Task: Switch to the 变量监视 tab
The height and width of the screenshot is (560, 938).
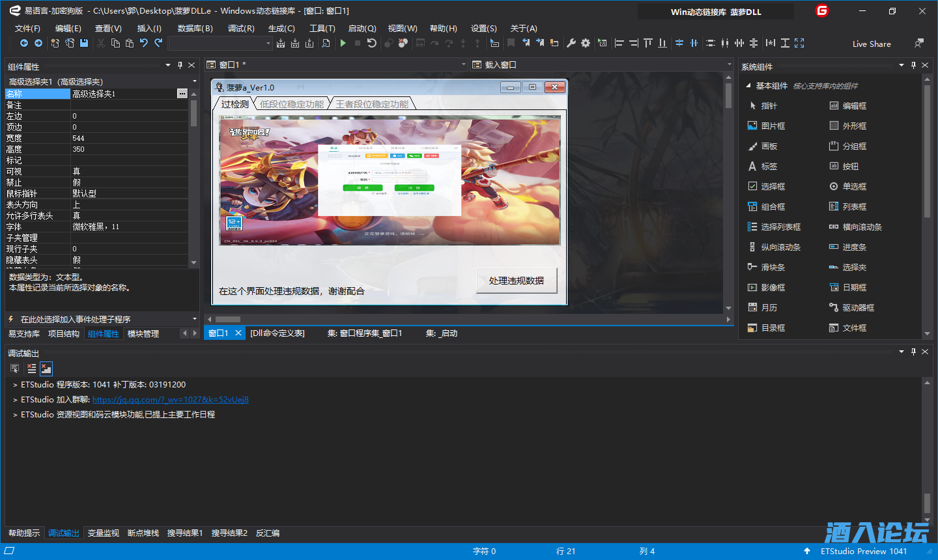Action: [104, 533]
